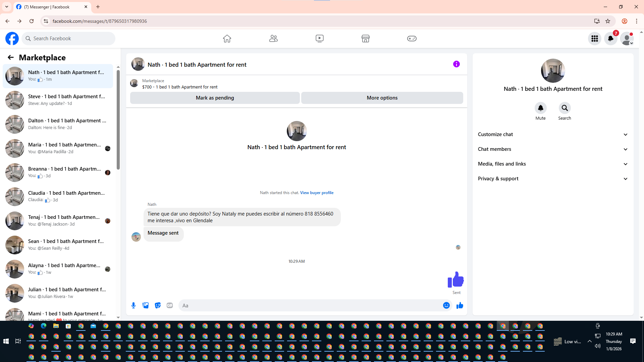Image resolution: width=644 pixels, height=362 pixels.
Task: Open Steve conversation in list
Action: tap(58, 100)
